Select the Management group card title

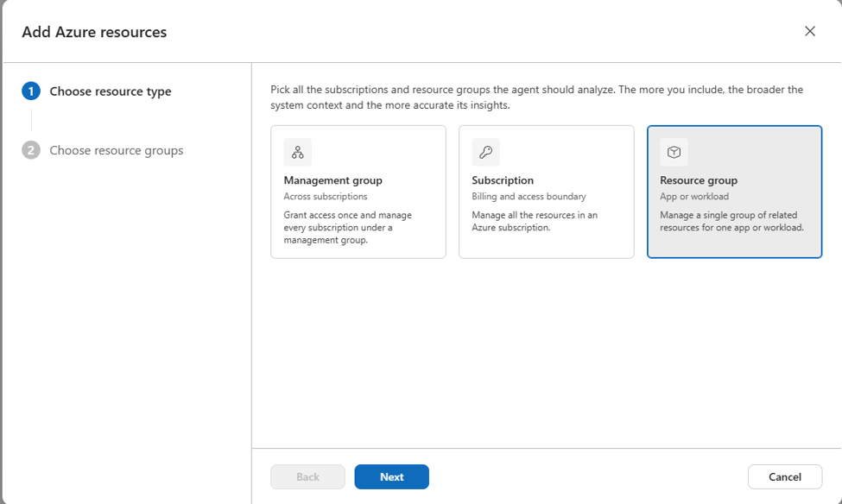point(333,180)
